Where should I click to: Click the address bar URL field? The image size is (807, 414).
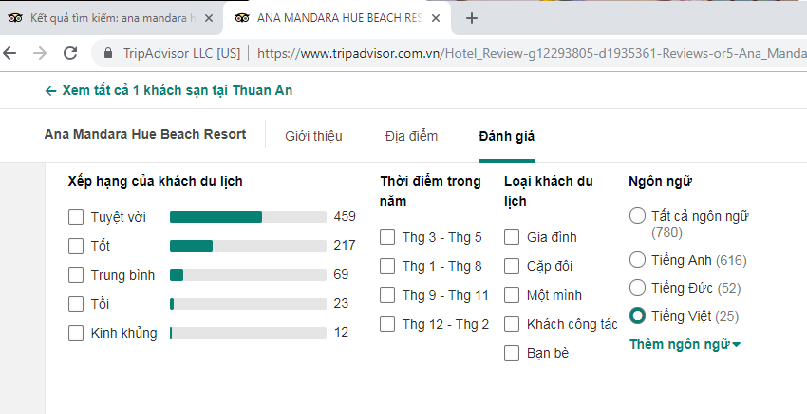530,53
